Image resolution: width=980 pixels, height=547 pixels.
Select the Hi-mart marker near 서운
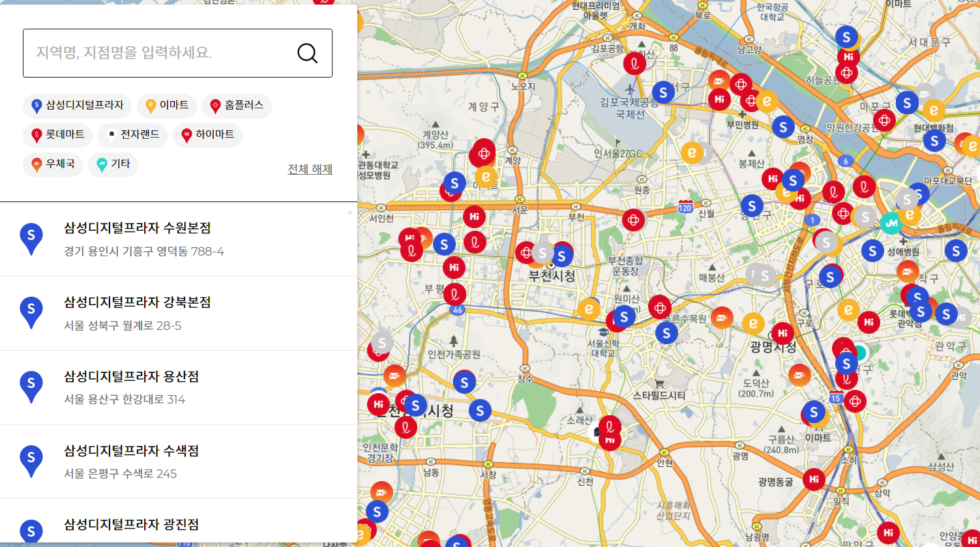pos(475,216)
